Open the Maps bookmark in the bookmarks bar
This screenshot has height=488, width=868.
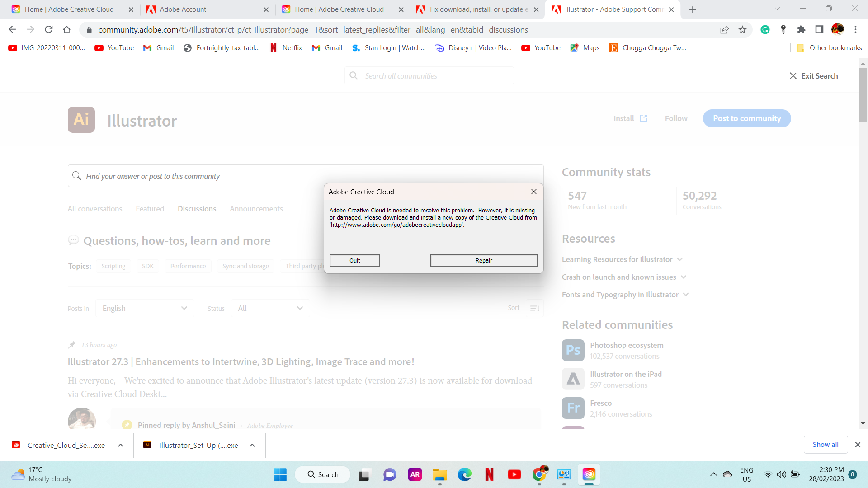(x=584, y=47)
